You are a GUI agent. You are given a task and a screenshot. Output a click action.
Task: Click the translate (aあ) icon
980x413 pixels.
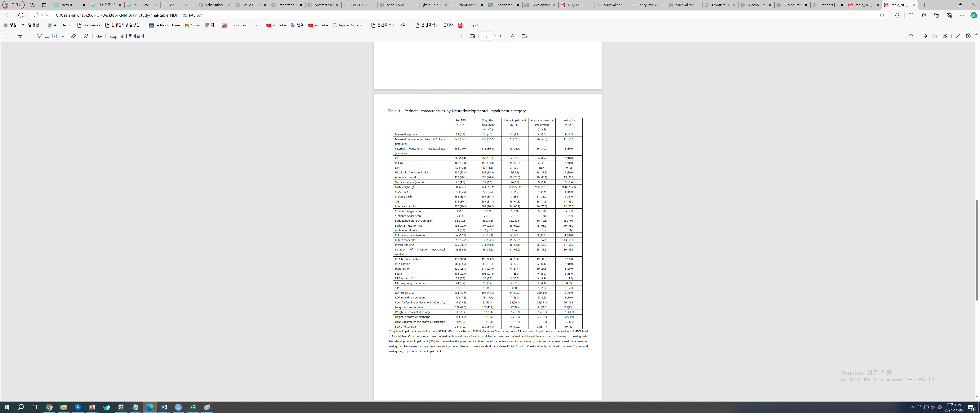pos(99,36)
